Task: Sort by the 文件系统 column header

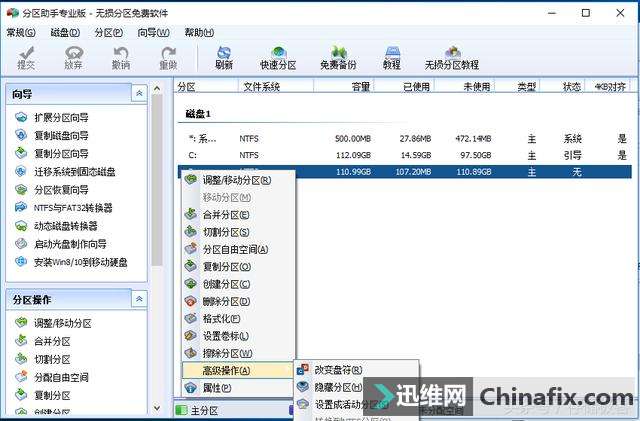Action: [276, 87]
